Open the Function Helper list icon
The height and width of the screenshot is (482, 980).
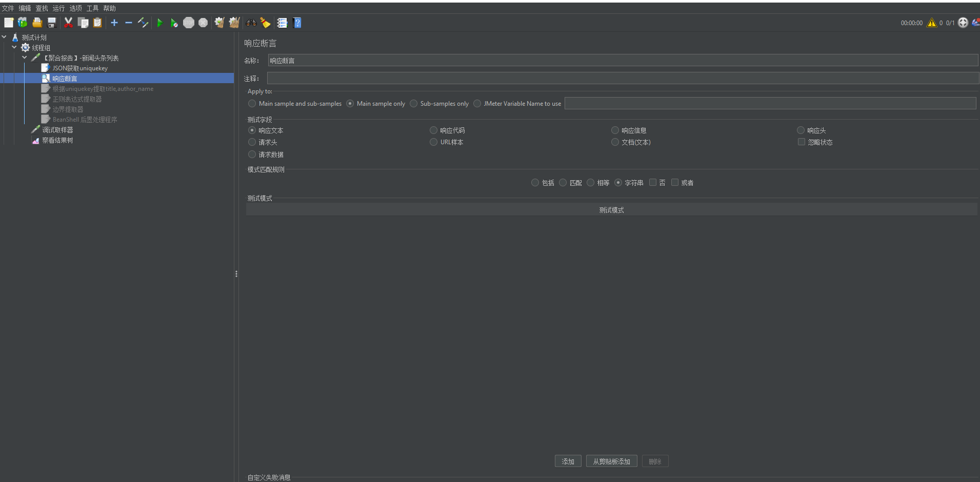[x=282, y=23]
